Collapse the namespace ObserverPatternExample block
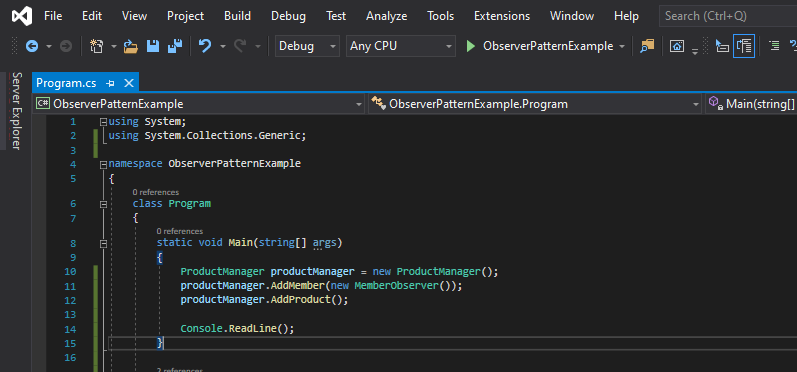This screenshot has height=372, width=797. tap(104, 164)
